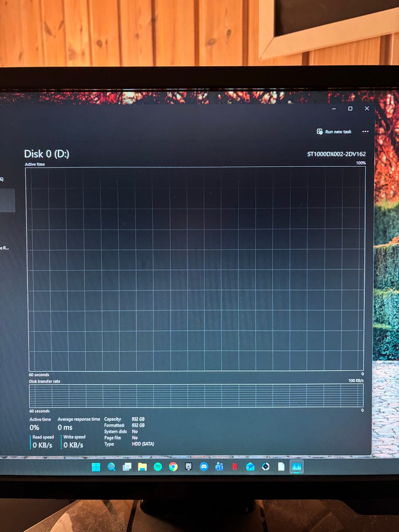Click the Disk 0 (D:) heading
This screenshot has height=532, width=399.
click(47, 154)
